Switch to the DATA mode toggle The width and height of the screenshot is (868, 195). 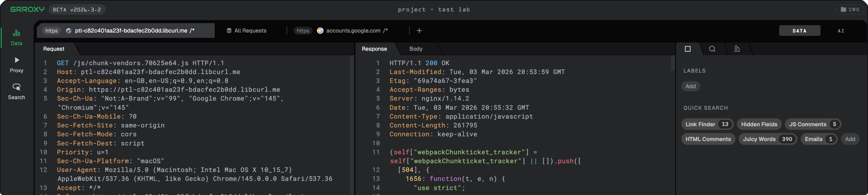pos(799,31)
